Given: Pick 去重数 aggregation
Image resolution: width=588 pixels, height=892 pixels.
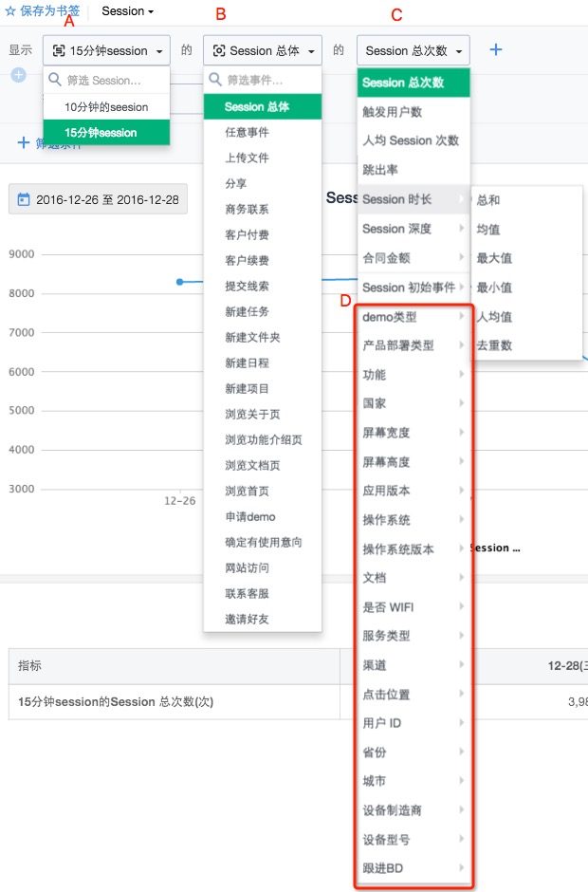Looking at the screenshot, I should [x=527, y=345].
